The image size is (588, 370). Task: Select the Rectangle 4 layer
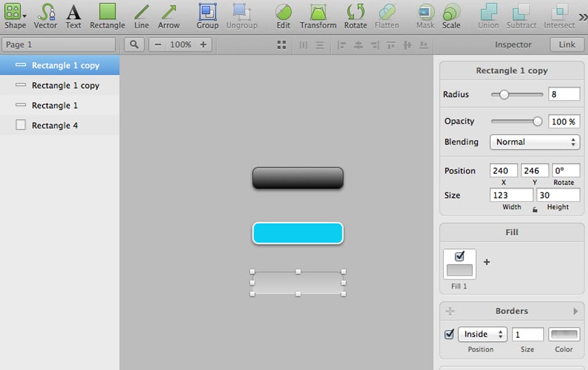(x=55, y=125)
